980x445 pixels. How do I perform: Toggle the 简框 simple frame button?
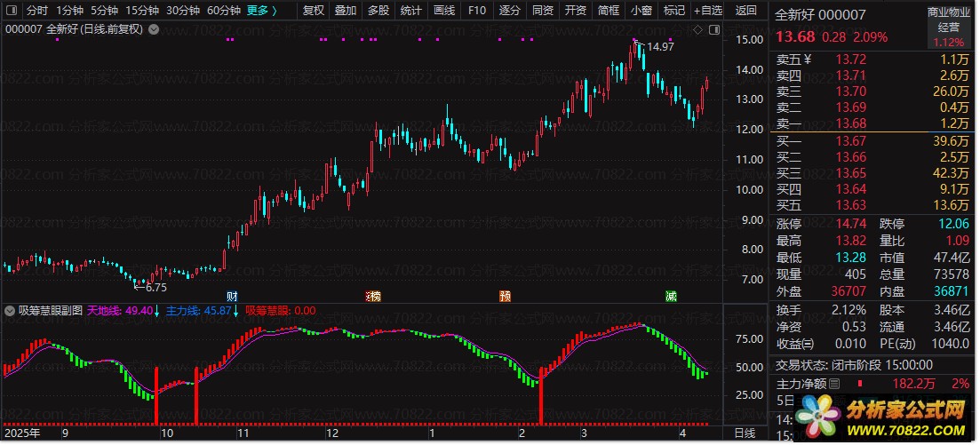point(608,10)
